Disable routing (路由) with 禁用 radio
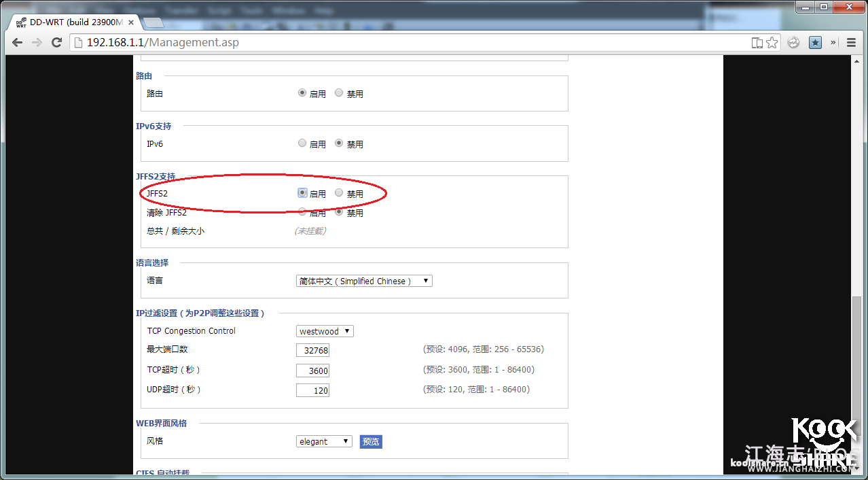868x480 pixels. click(x=339, y=93)
